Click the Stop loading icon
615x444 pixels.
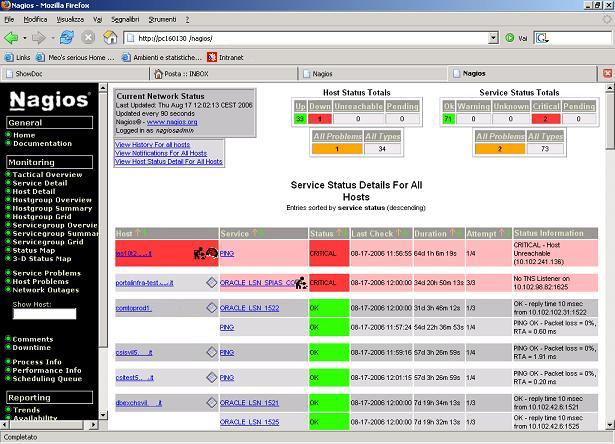[x=88, y=38]
